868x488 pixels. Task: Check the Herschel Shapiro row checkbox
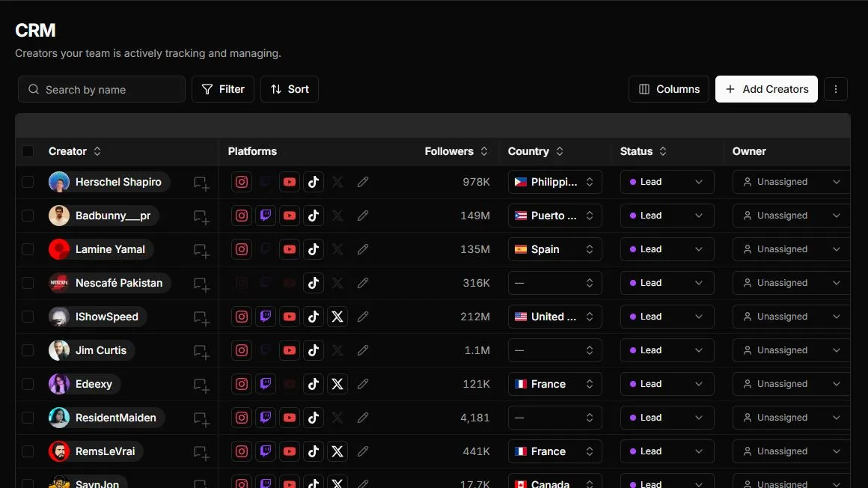point(28,182)
